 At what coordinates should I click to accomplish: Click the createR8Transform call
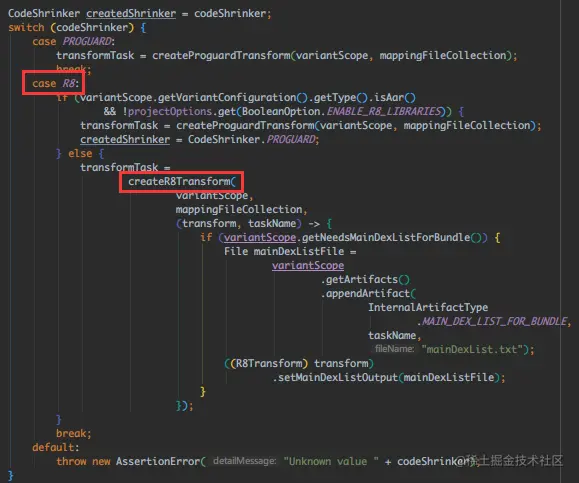coord(181,182)
